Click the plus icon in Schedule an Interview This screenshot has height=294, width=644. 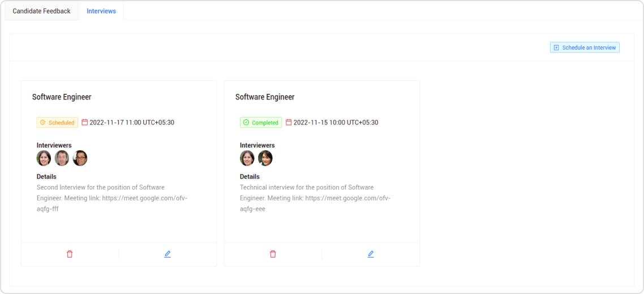(556, 47)
